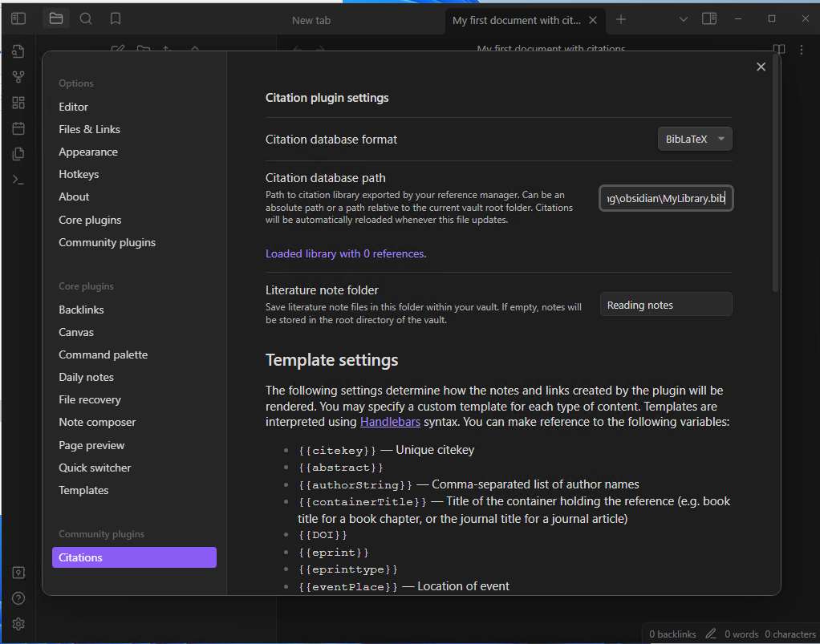Switch to the New tab
This screenshot has height=644, width=820.
click(311, 20)
